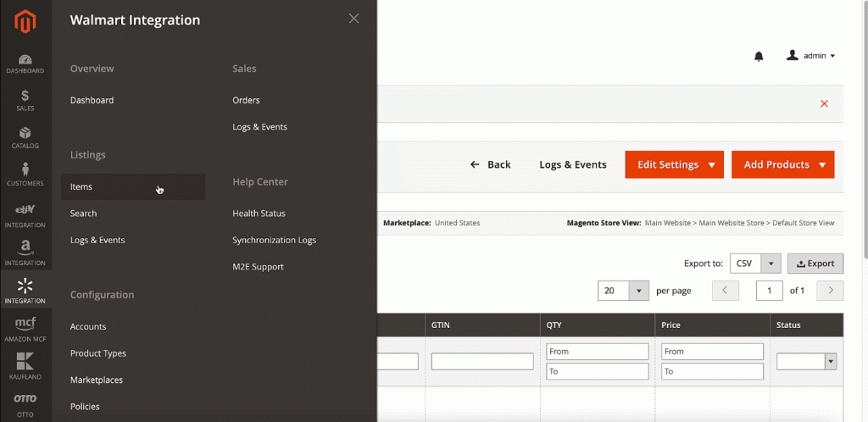The height and width of the screenshot is (422, 868).
Task: Go back using the Back link
Action: click(x=491, y=164)
